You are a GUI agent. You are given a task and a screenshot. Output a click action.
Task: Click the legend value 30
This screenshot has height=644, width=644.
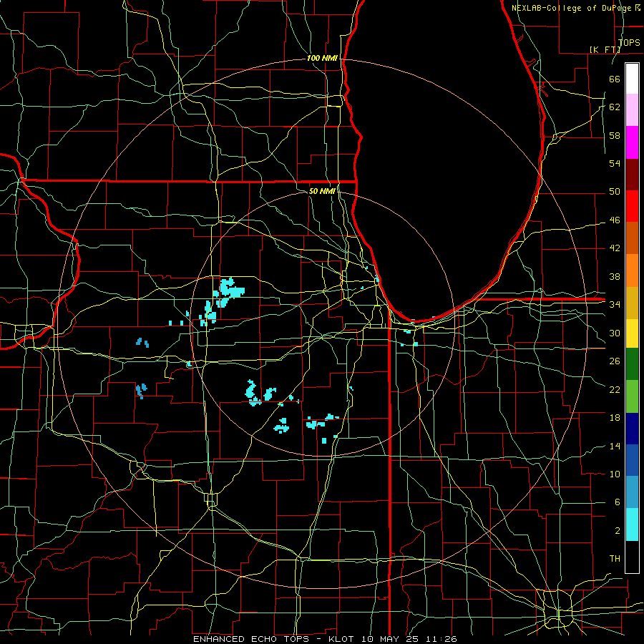point(615,333)
